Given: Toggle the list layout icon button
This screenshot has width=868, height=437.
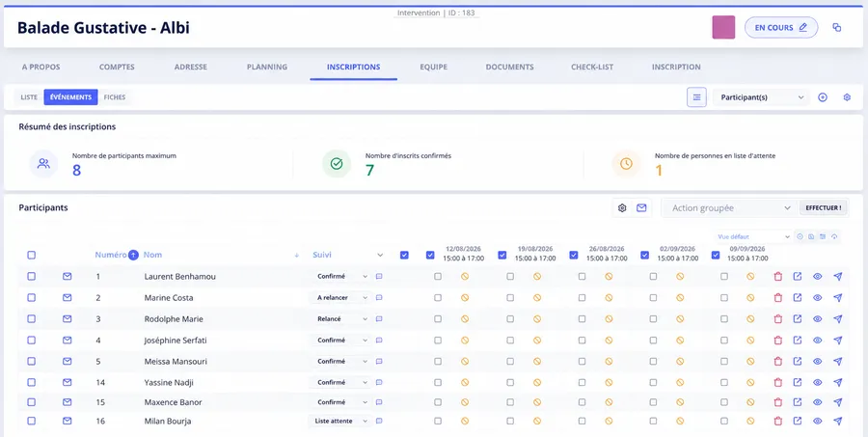Looking at the screenshot, I should pyautogui.click(x=696, y=97).
